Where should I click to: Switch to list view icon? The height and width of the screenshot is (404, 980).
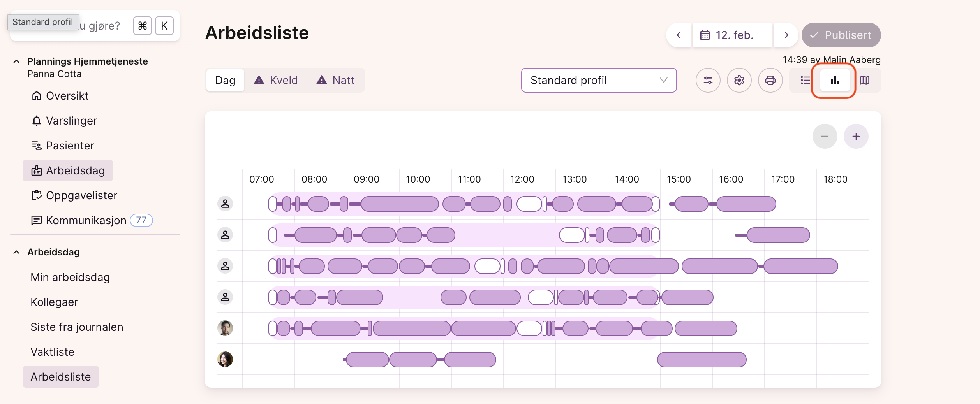[x=805, y=80]
